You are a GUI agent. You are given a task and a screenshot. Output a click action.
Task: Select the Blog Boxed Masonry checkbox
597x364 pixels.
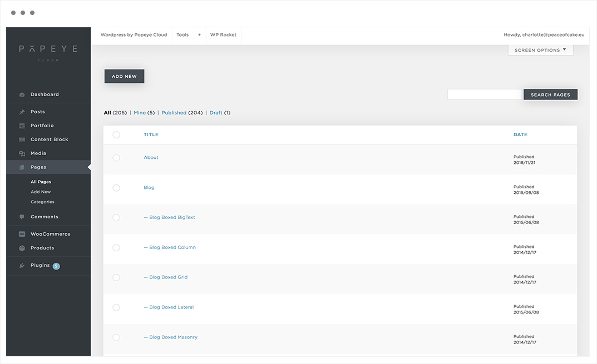[116, 337]
